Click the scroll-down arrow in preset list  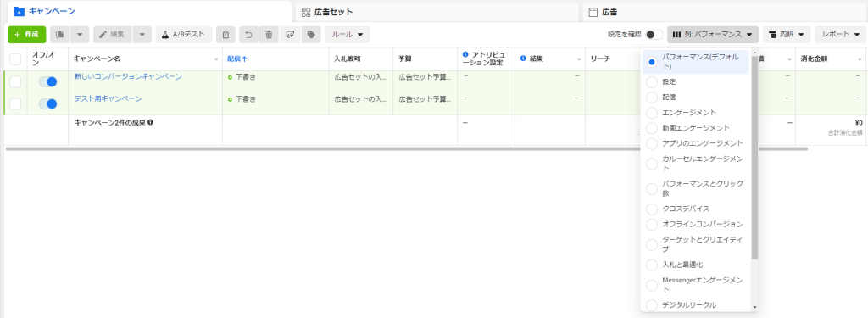tap(754, 307)
